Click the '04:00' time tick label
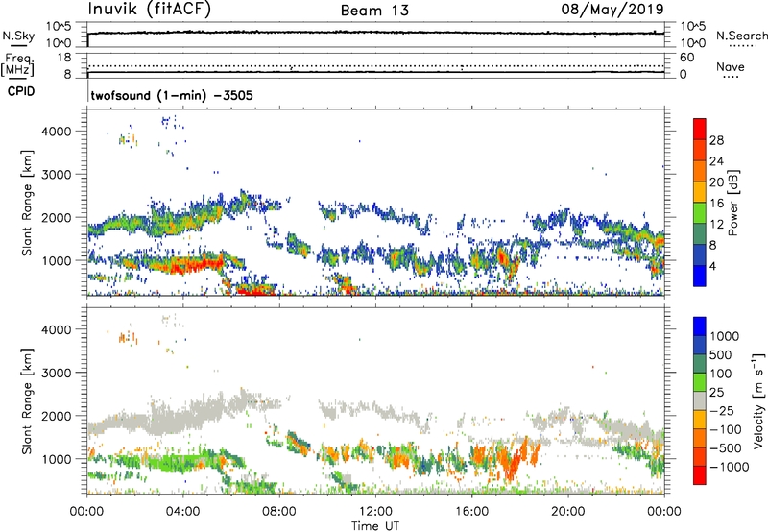Viewport: 768px width, 532px height. click(x=182, y=512)
